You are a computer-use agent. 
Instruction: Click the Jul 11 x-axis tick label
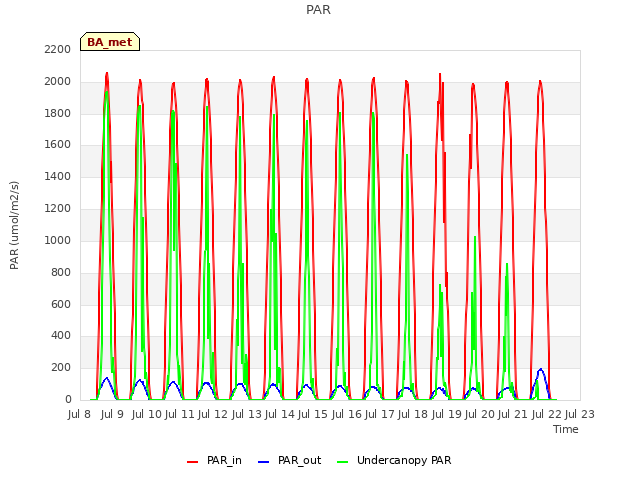(180, 414)
